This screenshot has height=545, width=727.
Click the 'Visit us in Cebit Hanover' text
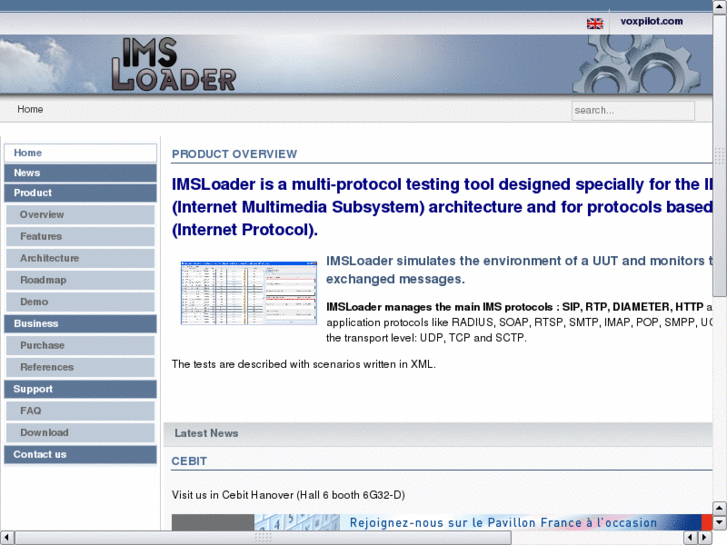click(x=233, y=495)
